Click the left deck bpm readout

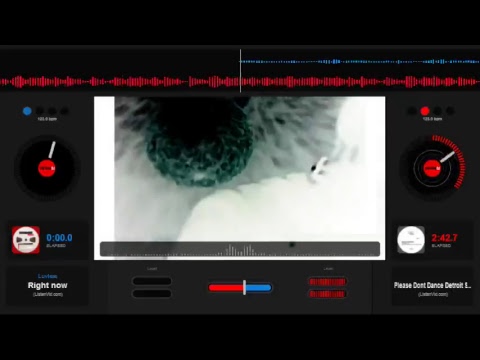(47, 119)
